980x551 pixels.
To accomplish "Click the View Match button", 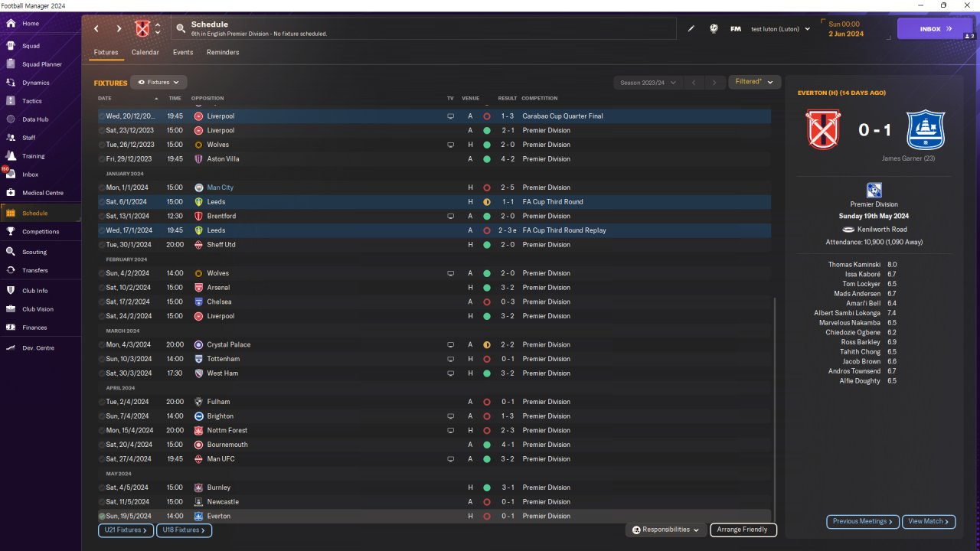I will [929, 522].
